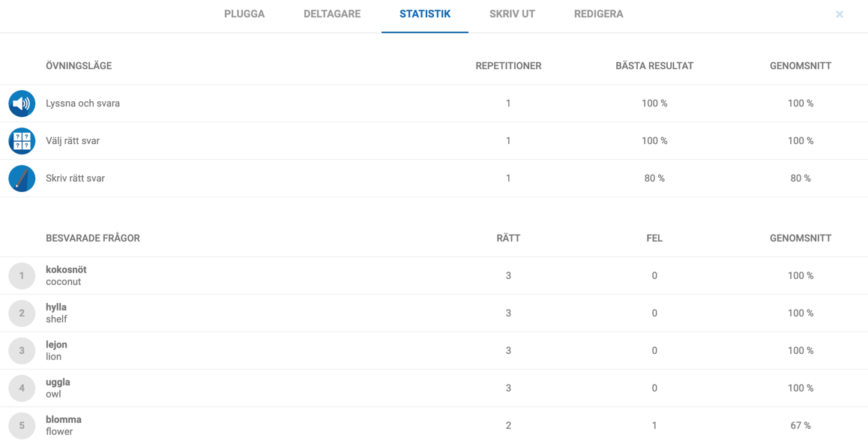Select the STATISTIK tab
Image resolution: width=868 pixels, height=441 pixels.
pos(424,14)
